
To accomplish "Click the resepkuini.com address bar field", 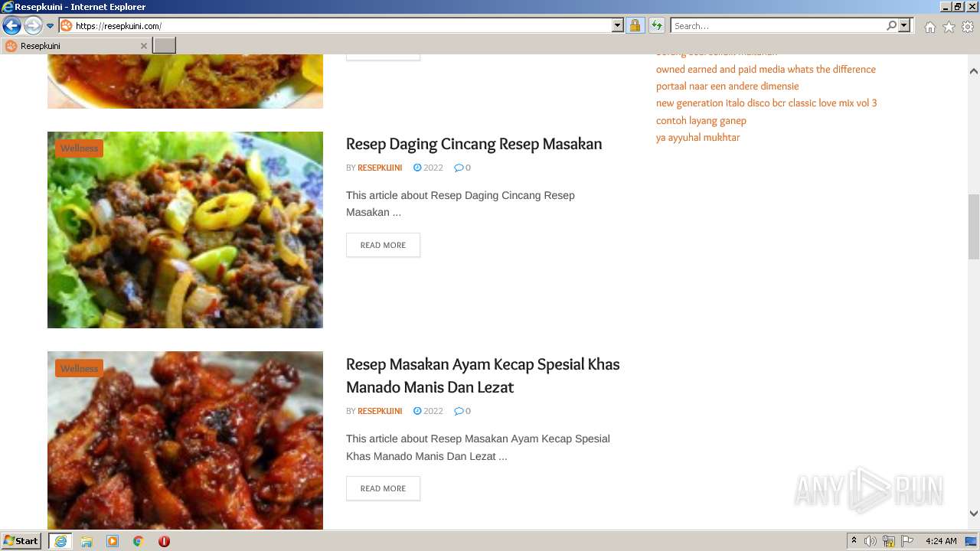I will click(336, 25).
